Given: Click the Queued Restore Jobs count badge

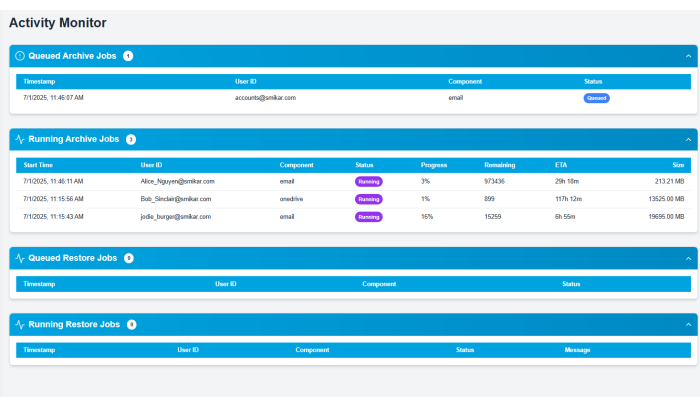Looking at the screenshot, I should tap(129, 258).
